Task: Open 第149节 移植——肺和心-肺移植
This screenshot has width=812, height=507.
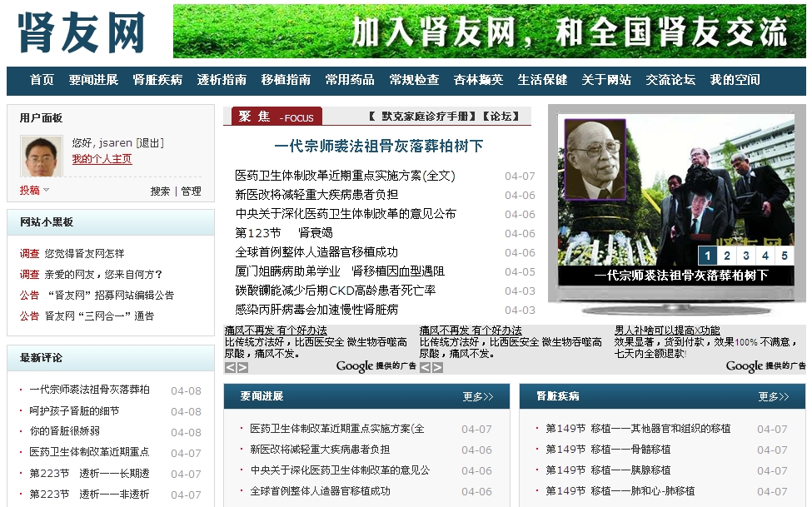Action: pos(620,491)
